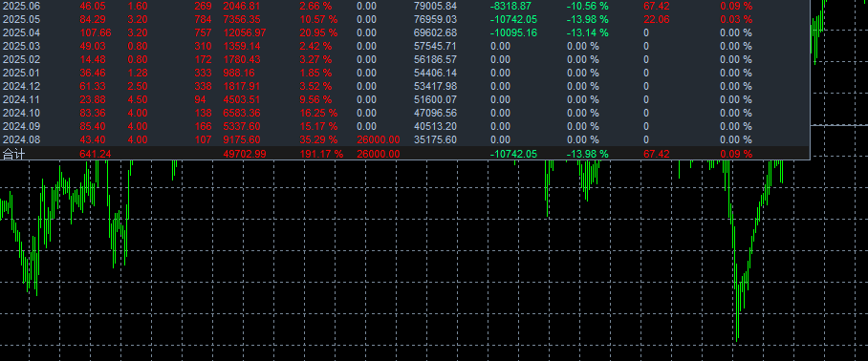Click the drawdown -13.14 %

(x=588, y=32)
